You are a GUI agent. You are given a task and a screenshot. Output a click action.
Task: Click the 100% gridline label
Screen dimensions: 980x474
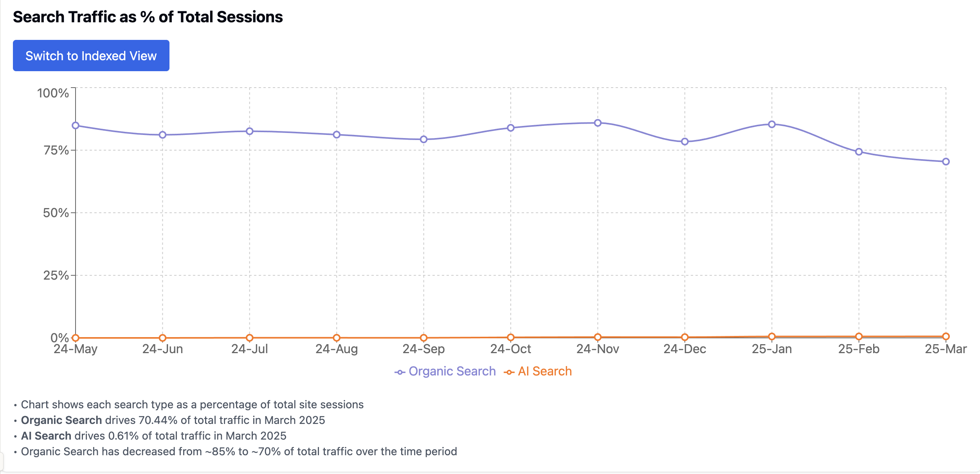click(x=53, y=94)
